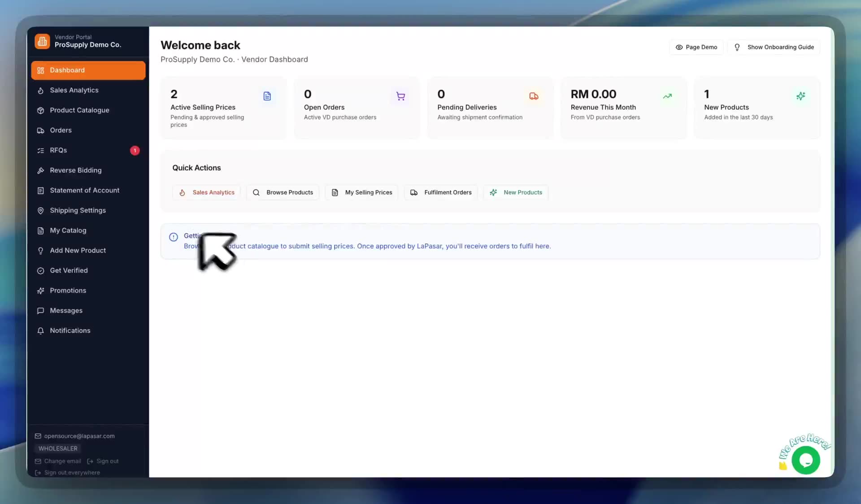Image resolution: width=861 pixels, height=504 pixels.
Task: Click the WHOLESALER role tag
Action: (x=58, y=449)
